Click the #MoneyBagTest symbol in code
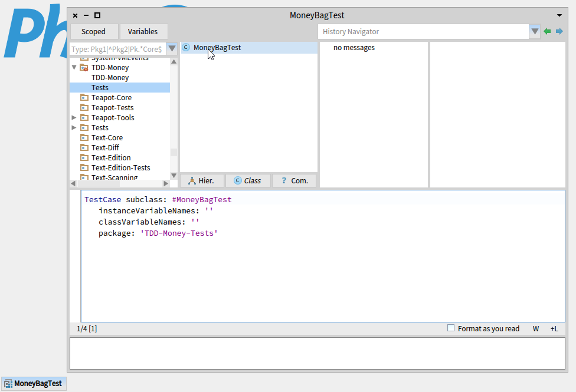 [202, 200]
